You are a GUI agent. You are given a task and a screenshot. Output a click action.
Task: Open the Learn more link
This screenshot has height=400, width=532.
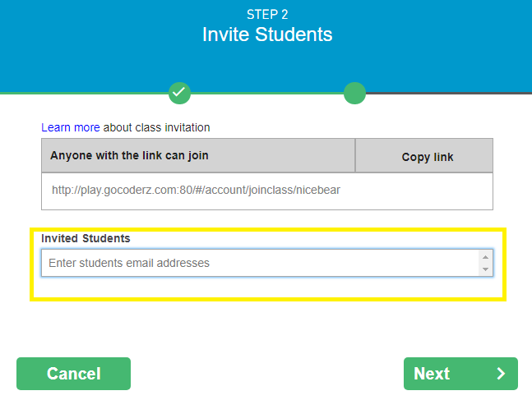pos(71,127)
